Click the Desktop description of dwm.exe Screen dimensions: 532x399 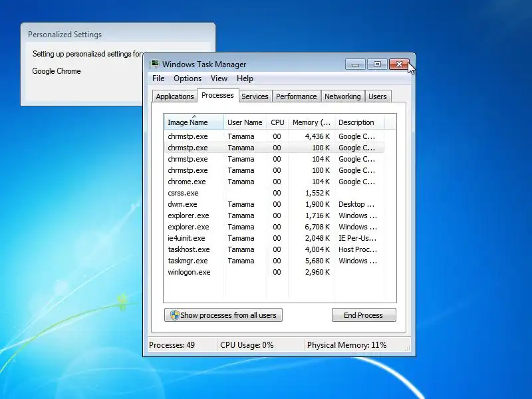[356, 204]
